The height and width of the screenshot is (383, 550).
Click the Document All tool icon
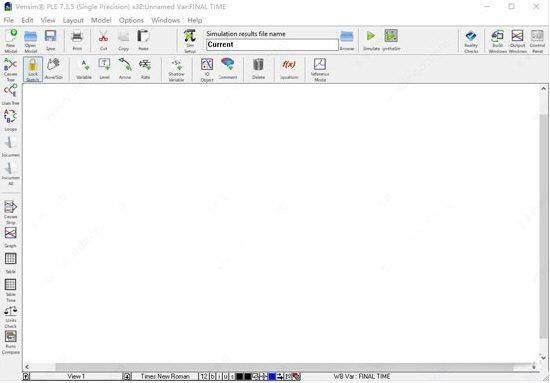tap(11, 174)
